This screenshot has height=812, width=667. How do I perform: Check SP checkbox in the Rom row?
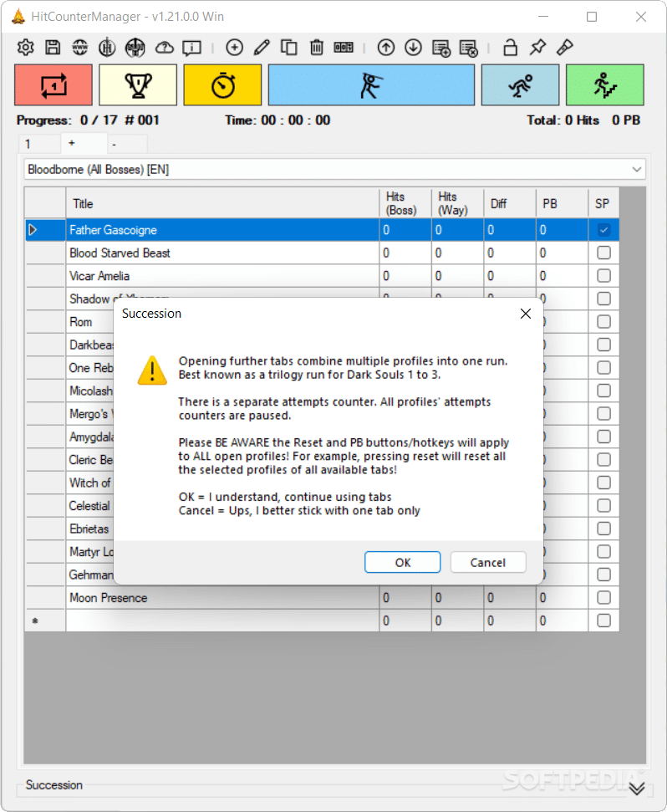(x=603, y=322)
